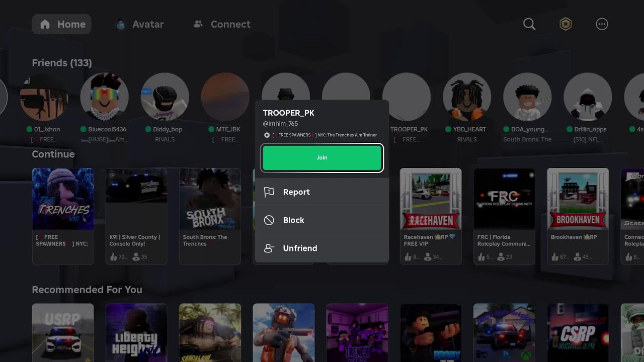
Task: Click player count icon on K9! card
Action: click(136, 257)
